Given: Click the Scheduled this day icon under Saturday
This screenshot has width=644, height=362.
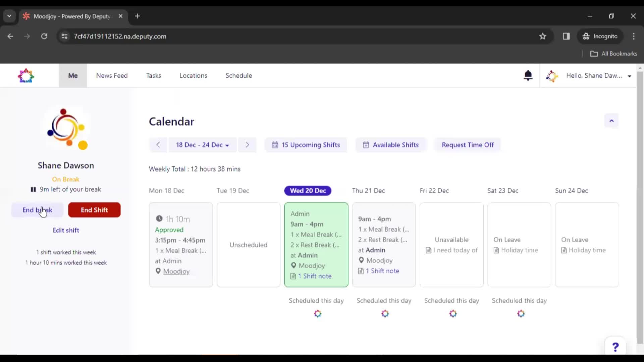Looking at the screenshot, I should click(x=521, y=314).
